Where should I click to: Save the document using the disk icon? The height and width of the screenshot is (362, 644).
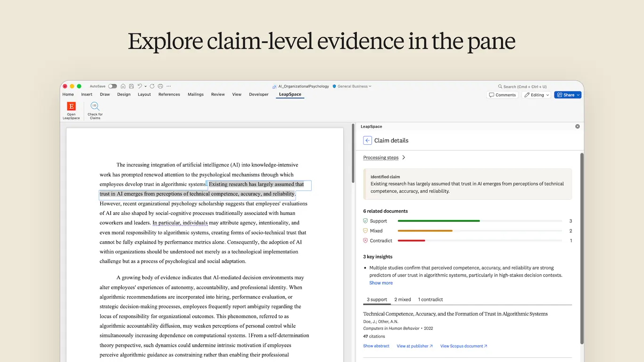(131, 86)
